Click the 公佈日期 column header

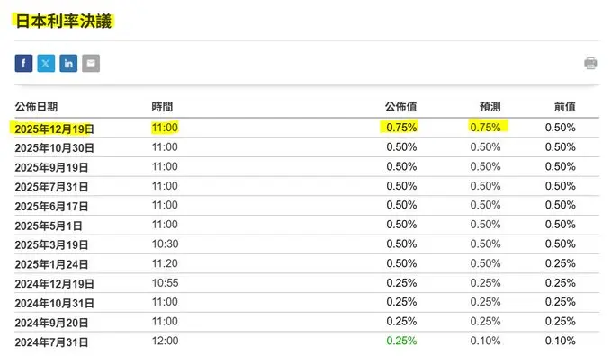(36, 106)
